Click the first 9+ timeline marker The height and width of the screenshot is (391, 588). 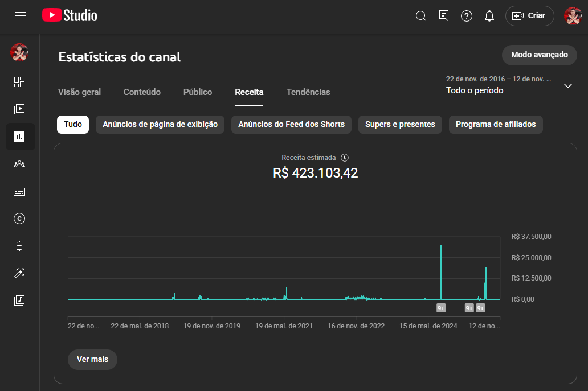coord(441,308)
